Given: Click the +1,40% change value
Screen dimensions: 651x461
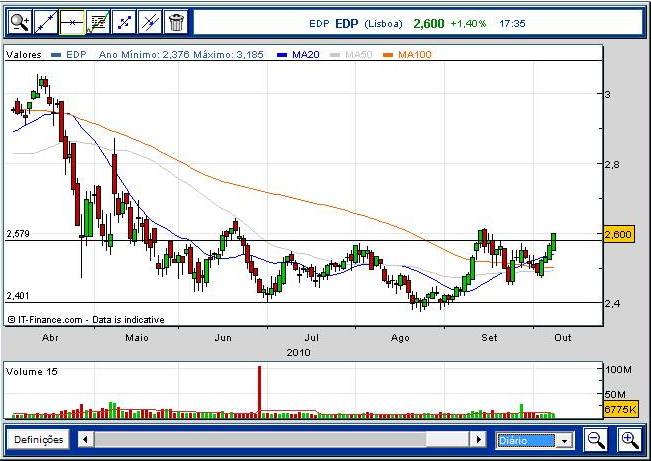Looking at the screenshot, I should 468,24.
